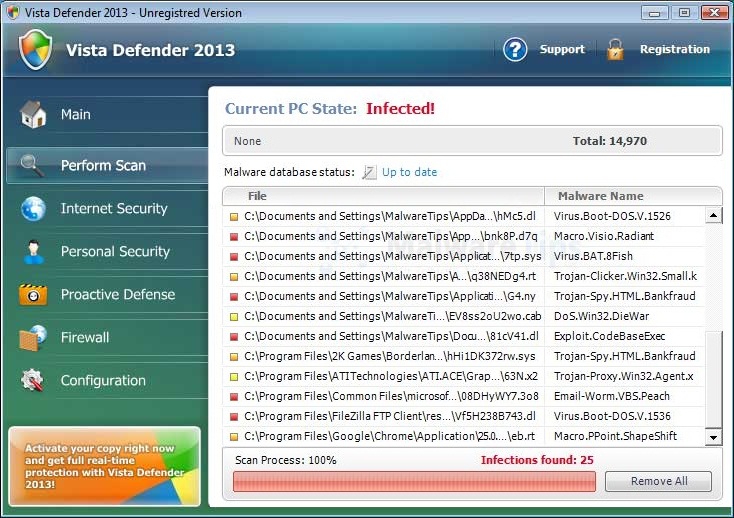Click the blue question mark Support icon
734x518 pixels.
pyautogui.click(x=515, y=49)
